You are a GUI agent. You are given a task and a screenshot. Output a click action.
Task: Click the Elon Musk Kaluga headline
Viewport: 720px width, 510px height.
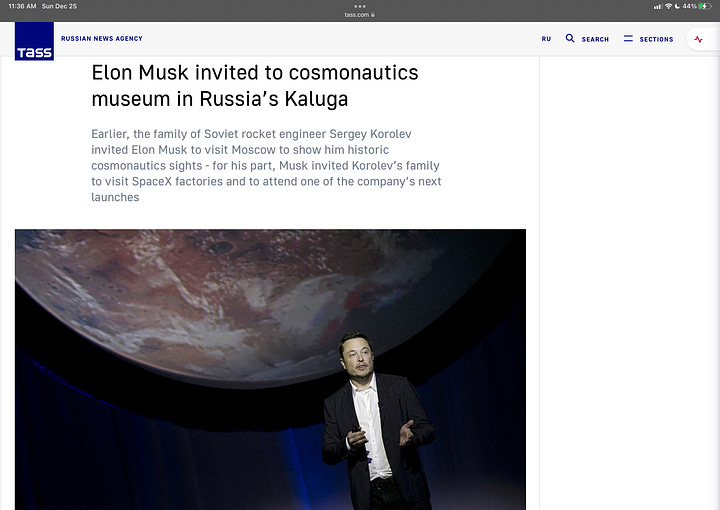[255, 86]
